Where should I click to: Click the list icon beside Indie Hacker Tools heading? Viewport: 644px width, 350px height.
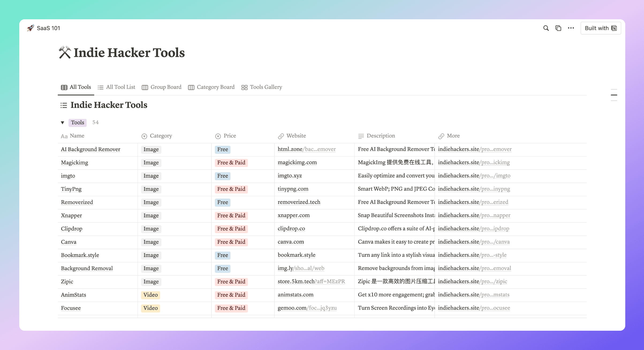pos(64,105)
